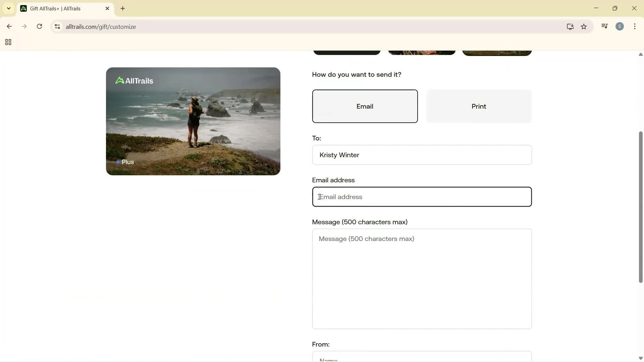Screen dimensions: 644x362
Task: Click inside the Message text area
Action: pos(421,279)
